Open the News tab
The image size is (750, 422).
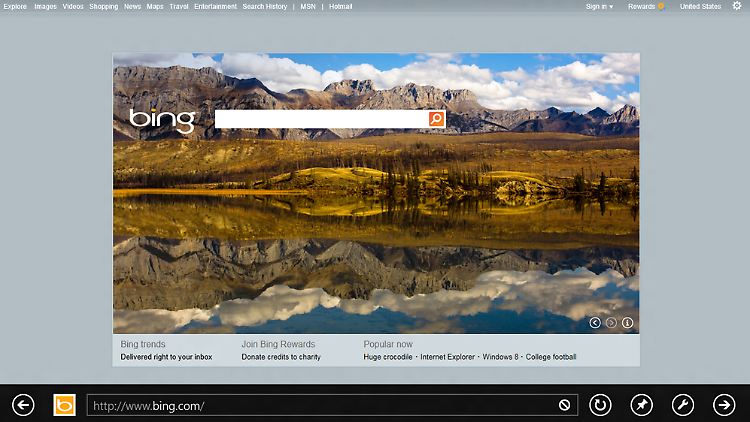132,6
